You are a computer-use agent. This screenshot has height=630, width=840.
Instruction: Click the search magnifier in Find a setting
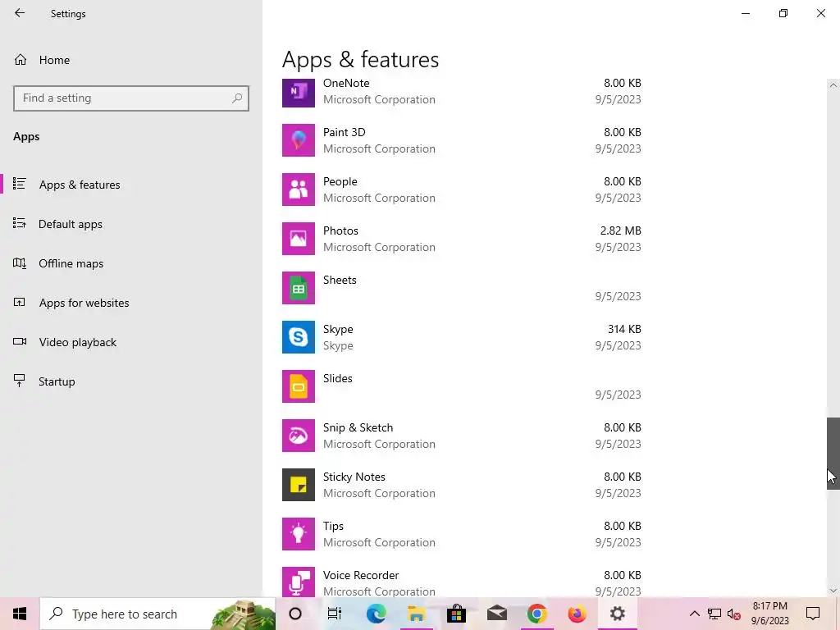237,98
